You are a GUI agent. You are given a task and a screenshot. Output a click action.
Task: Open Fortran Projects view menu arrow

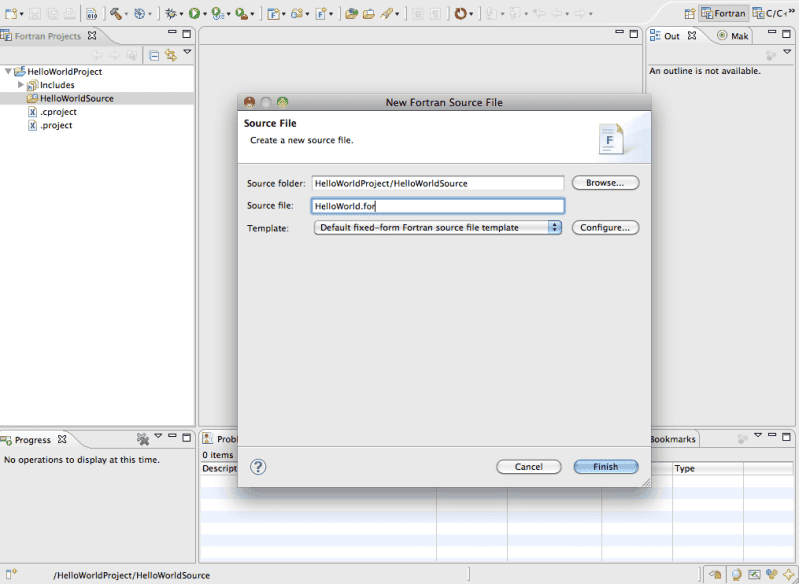[x=186, y=53]
